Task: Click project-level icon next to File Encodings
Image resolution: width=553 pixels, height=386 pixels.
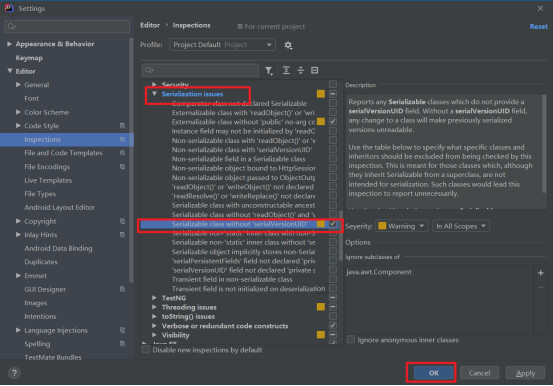Action: 122,167
